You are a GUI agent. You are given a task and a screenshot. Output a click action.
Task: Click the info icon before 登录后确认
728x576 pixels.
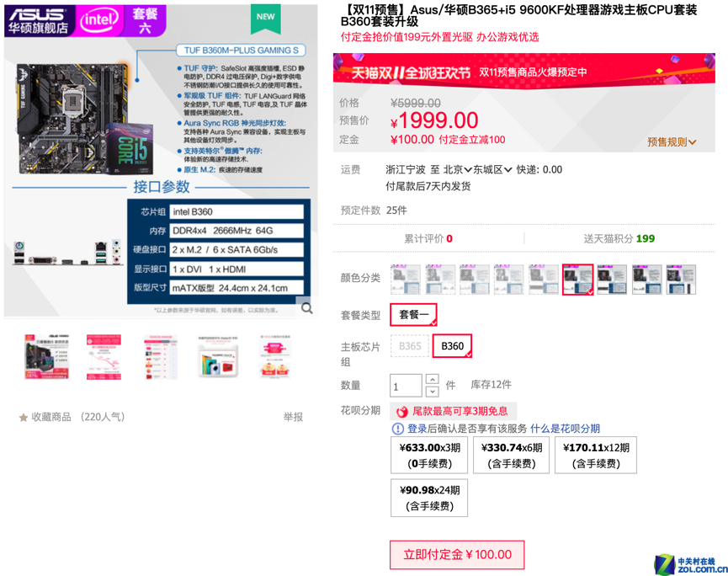coord(398,429)
